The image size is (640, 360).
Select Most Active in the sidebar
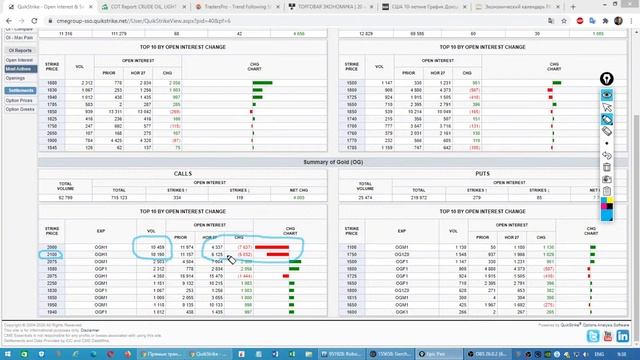tap(20, 69)
